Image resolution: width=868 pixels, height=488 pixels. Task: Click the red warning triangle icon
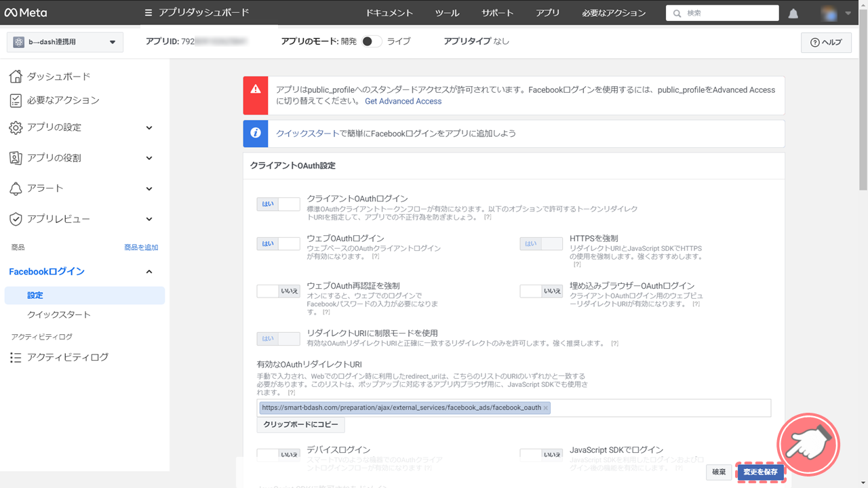pos(256,89)
